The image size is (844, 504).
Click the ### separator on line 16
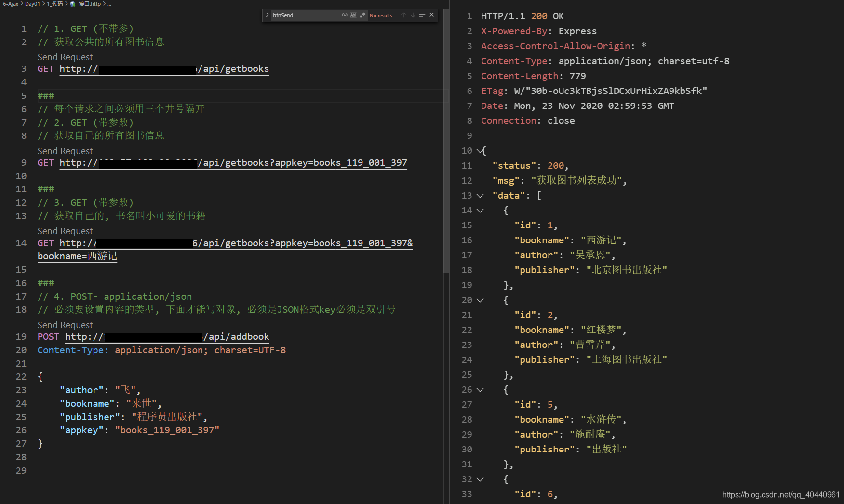pos(46,283)
